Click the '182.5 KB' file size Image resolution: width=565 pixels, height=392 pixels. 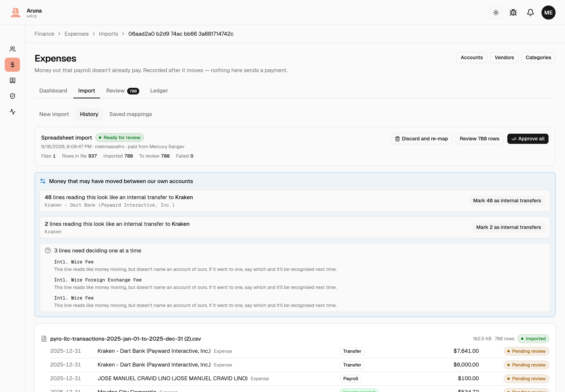coord(482,339)
